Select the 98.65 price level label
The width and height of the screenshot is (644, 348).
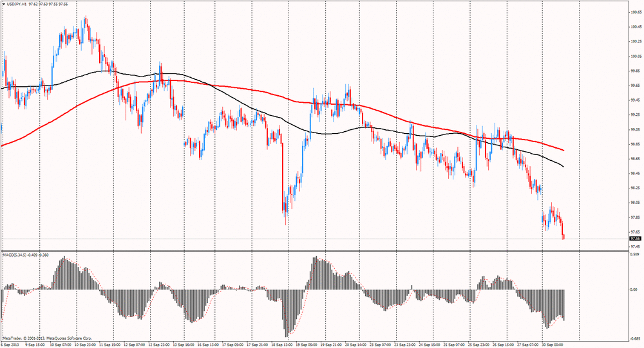coord(636,159)
